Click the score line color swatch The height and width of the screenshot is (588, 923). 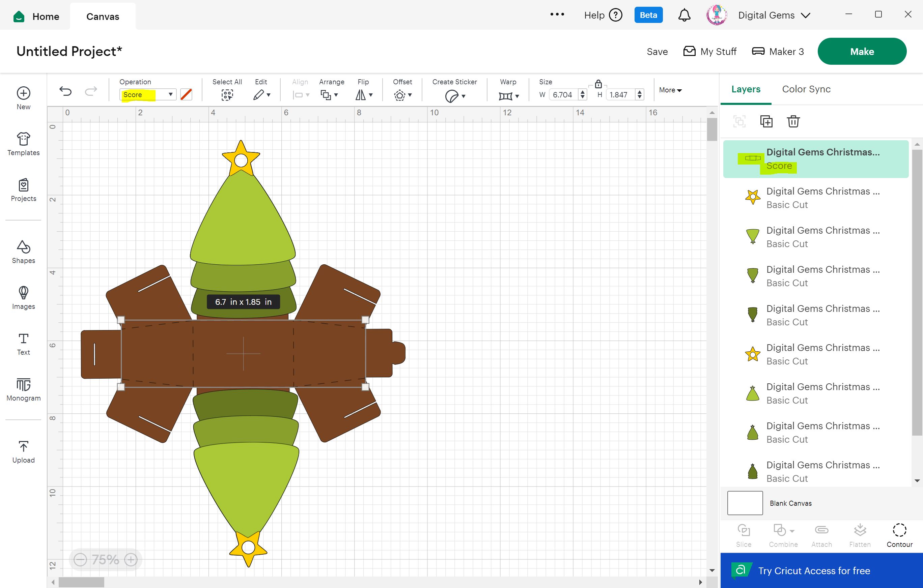click(186, 95)
